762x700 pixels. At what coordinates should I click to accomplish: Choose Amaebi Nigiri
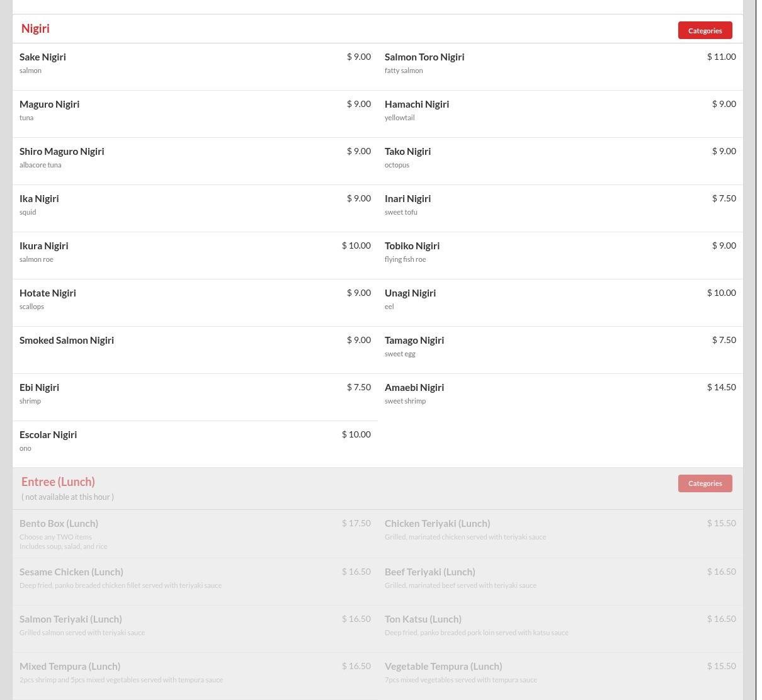pyautogui.click(x=560, y=397)
